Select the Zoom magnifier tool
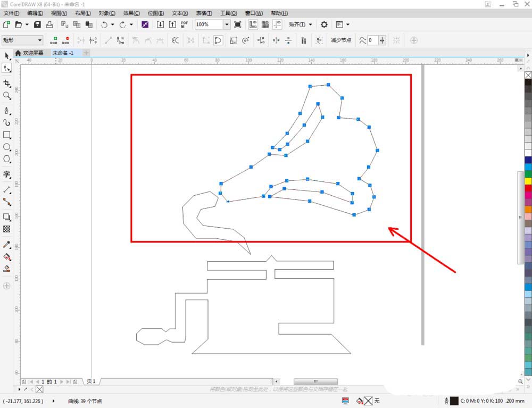The width and height of the screenshot is (532, 408). coord(7,96)
